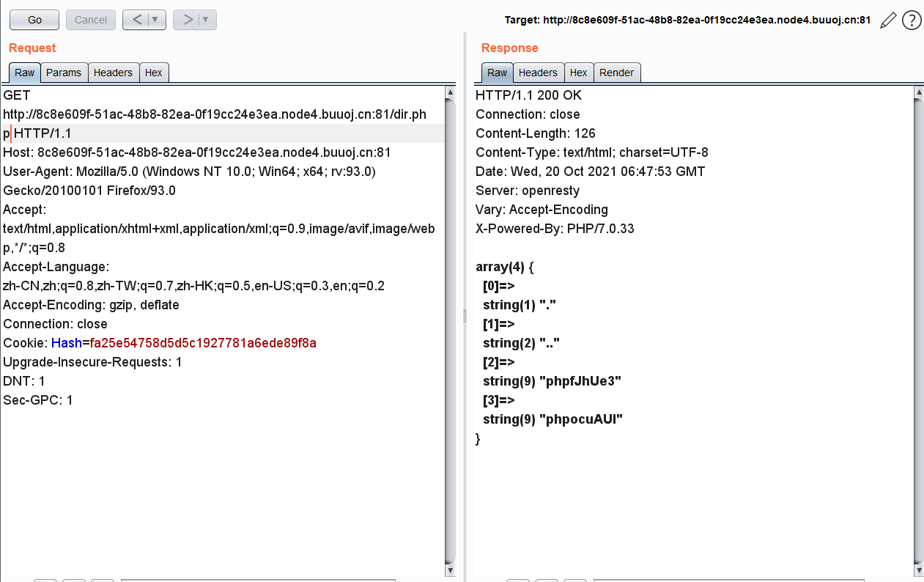Screen dimensions: 924x582
Task: Go forward to next request in history
Action: tap(187, 20)
